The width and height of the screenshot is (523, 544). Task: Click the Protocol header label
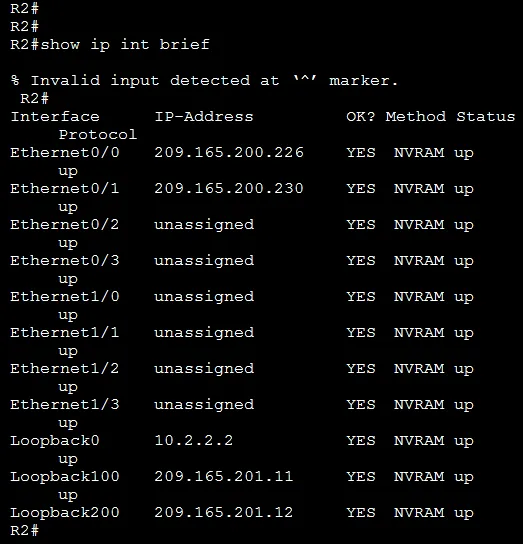tap(98, 135)
